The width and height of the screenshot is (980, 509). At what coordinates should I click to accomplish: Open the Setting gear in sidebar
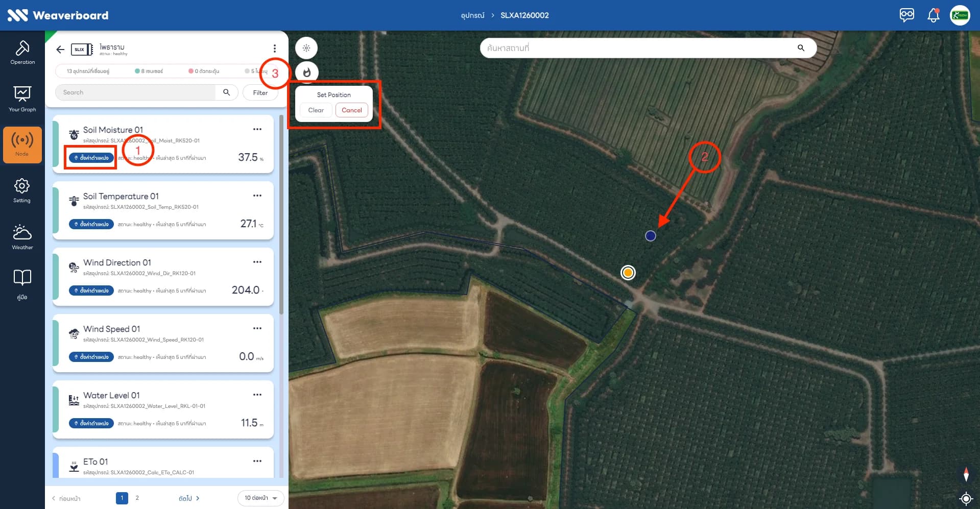22,190
